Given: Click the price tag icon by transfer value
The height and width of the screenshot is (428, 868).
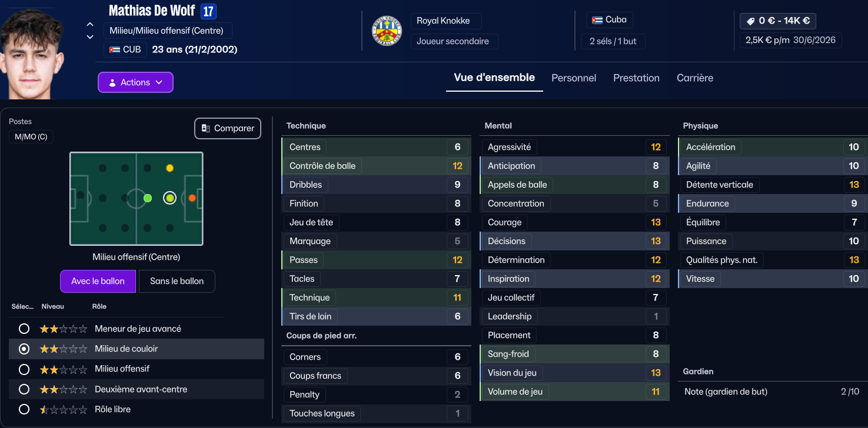Looking at the screenshot, I should [750, 21].
